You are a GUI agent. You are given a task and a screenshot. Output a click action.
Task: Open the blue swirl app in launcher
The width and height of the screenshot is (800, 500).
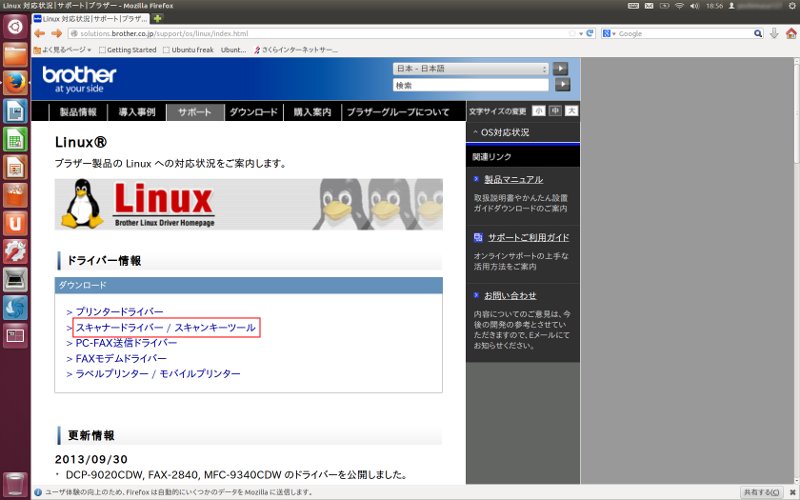(x=15, y=307)
